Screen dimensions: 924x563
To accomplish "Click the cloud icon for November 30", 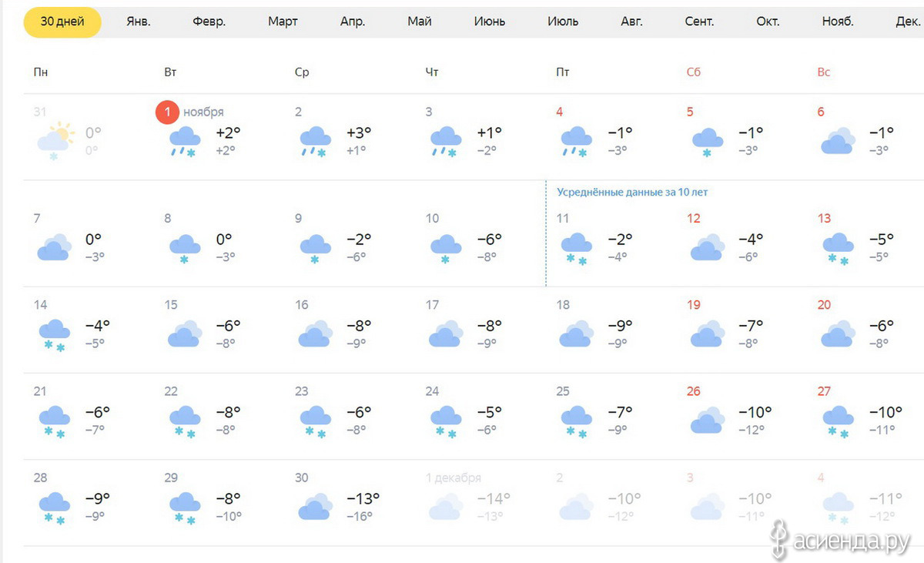I will click(316, 506).
